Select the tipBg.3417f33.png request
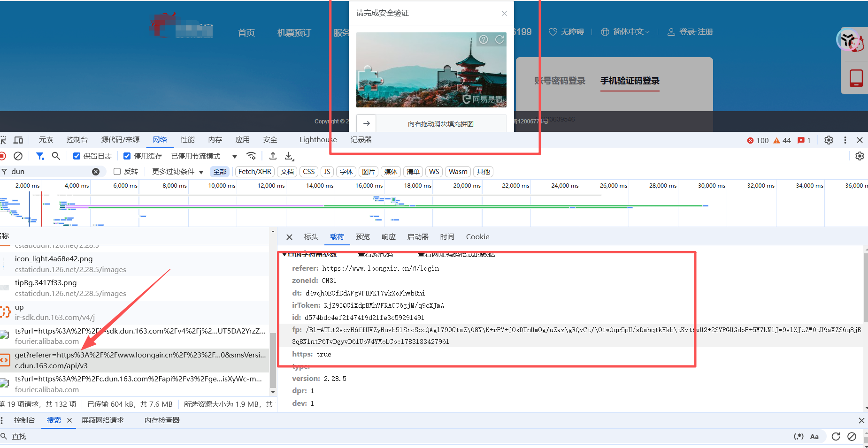This screenshot has height=448, width=868. pyautogui.click(x=134, y=288)
